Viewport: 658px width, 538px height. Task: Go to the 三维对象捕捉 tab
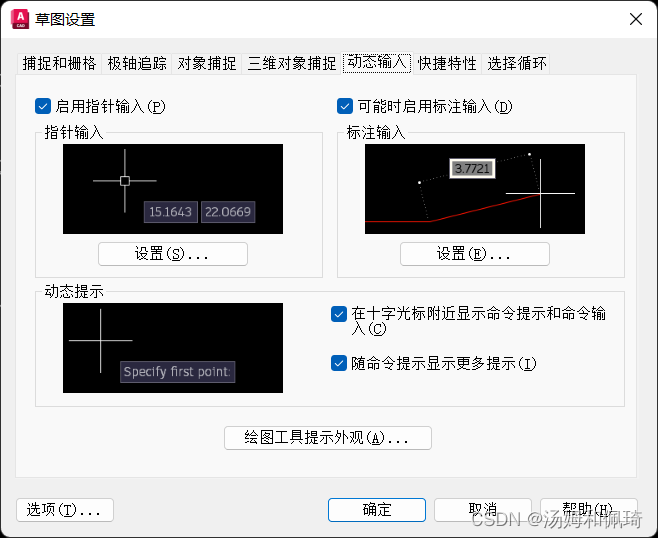click(292, 64)
